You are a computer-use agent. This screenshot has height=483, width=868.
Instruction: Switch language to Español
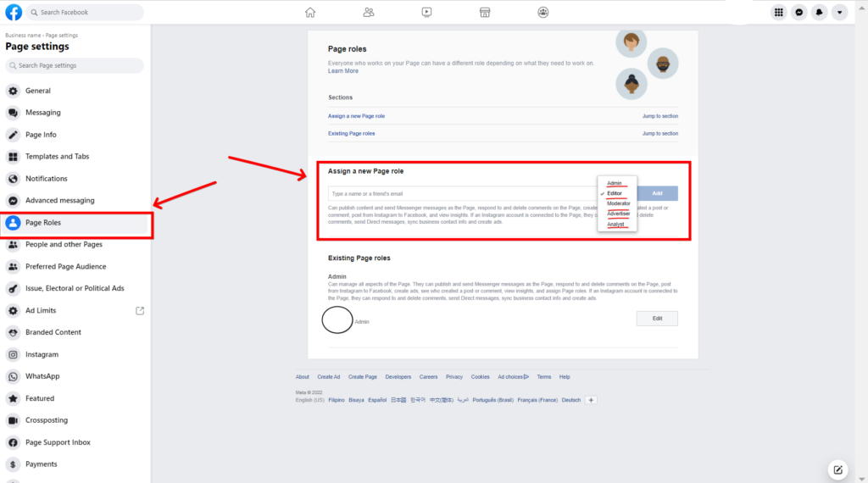click(x=377, y=400)
